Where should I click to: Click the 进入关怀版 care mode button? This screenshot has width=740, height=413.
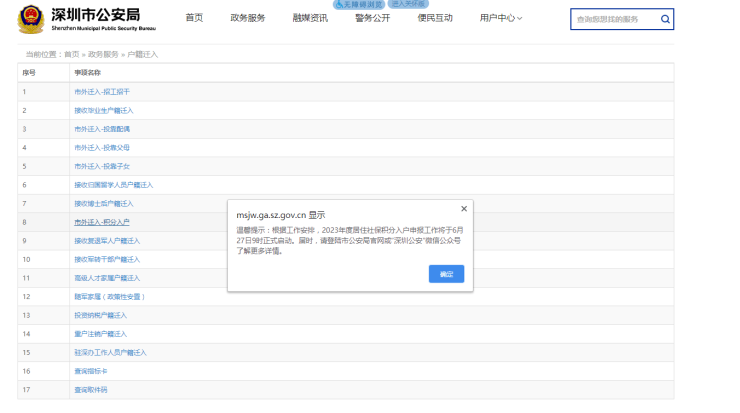pyautogui.click(x=409, y=4)
